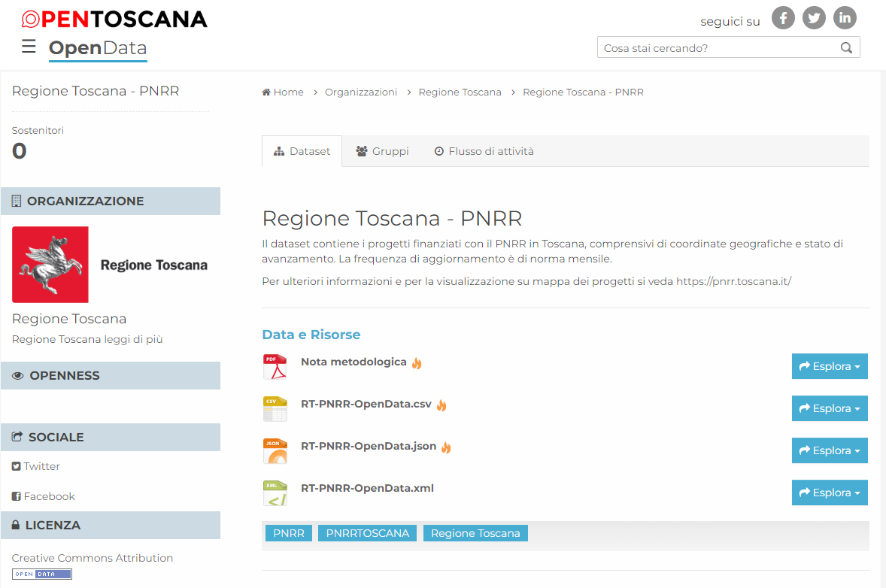This screenshot has width=886, height=588.
Task: Click the OpenToscana logo
Action: click(x=114, y=20)
